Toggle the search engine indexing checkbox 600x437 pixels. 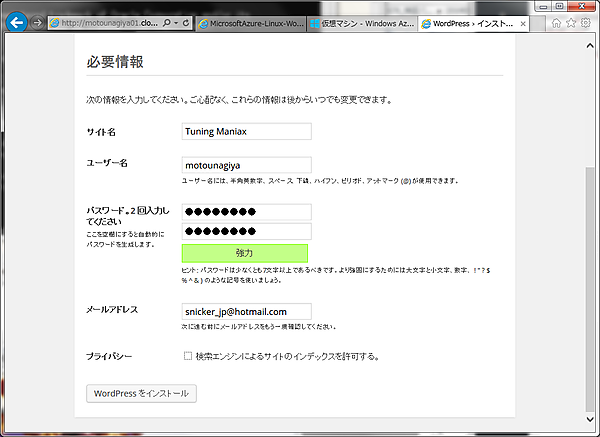(188, 356)
